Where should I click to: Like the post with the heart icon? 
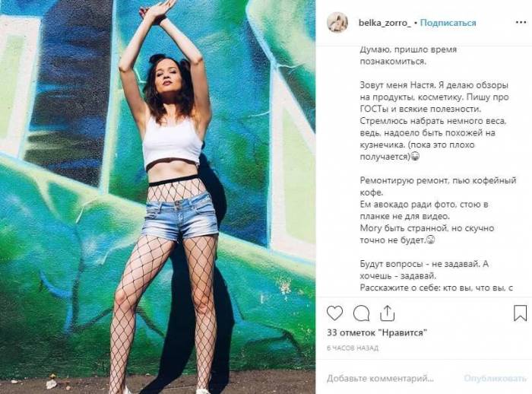[x=334, y=313]
